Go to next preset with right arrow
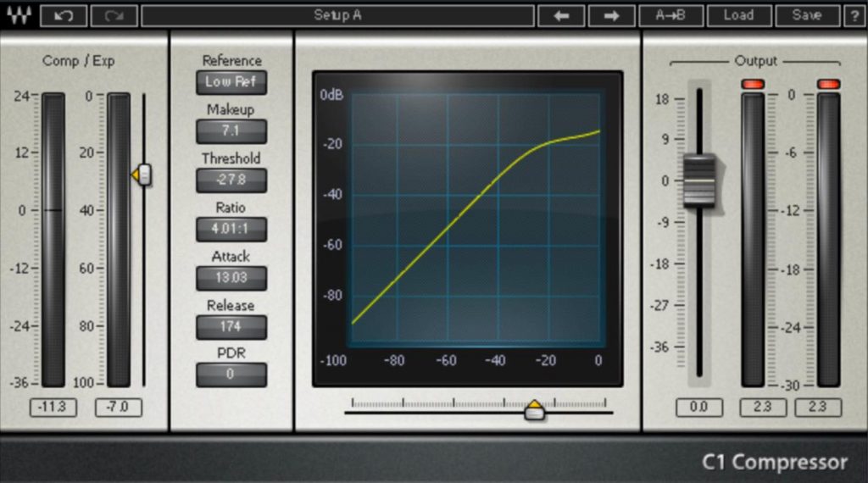Viewport: 868px width, 483px height. click(x=611, y=15)
